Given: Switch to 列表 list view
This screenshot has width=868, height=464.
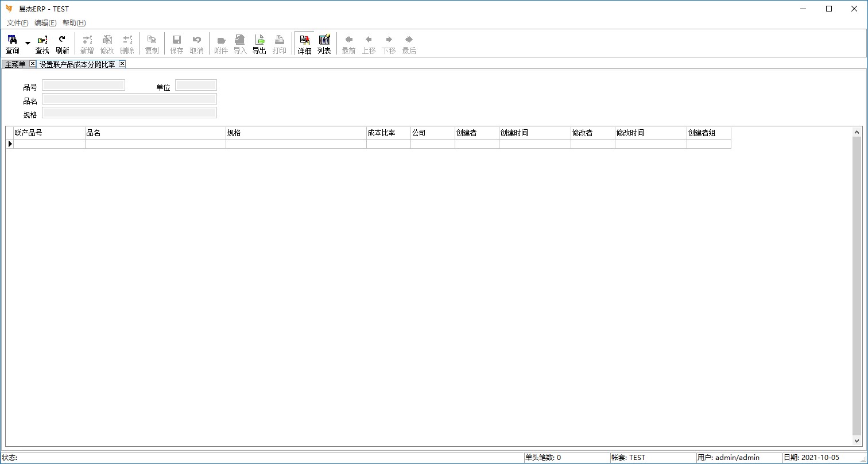Looking at the screenshot, I should (324, 44).
